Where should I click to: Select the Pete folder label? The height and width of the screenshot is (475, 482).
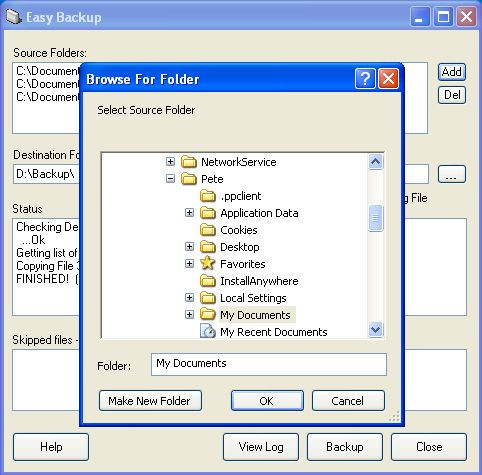click(x=212, y=179)
